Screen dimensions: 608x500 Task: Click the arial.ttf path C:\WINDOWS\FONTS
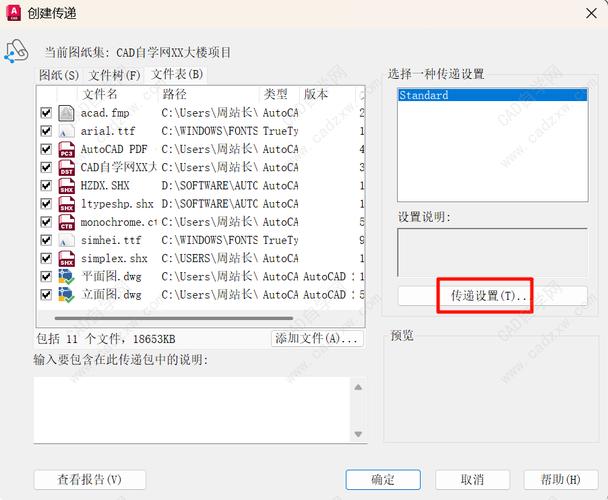click(209, 131)
